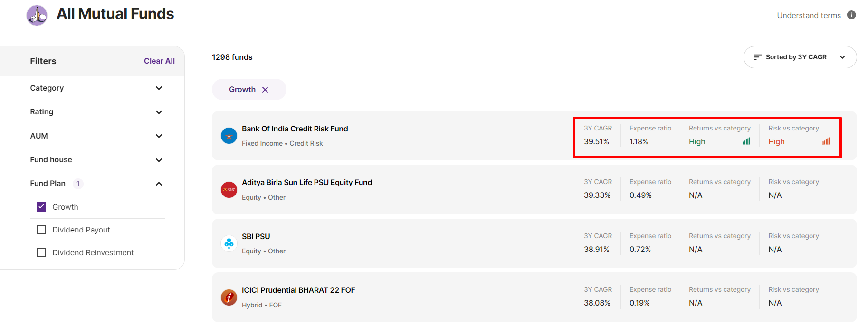Click ICICI Prudential BHARAT 22 logo
Viewport: 868px width, 325px height.
coord(229,297)
